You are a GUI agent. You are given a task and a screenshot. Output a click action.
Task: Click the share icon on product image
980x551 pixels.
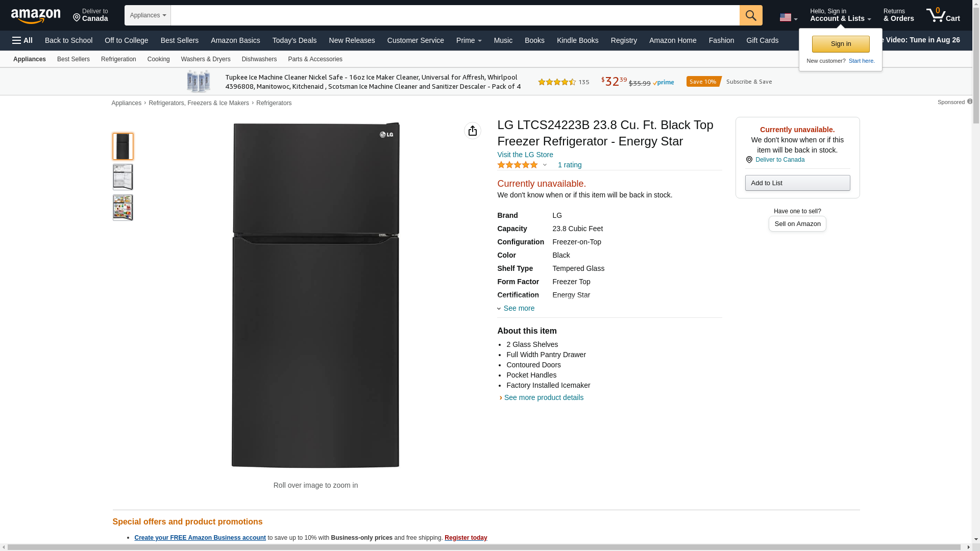click(472, 131)
